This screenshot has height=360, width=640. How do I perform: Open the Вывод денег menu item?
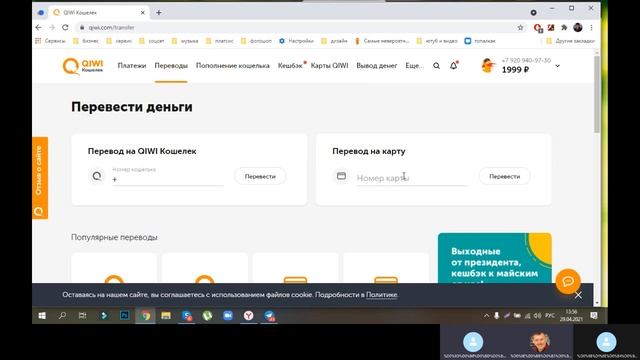click(376, 66)
